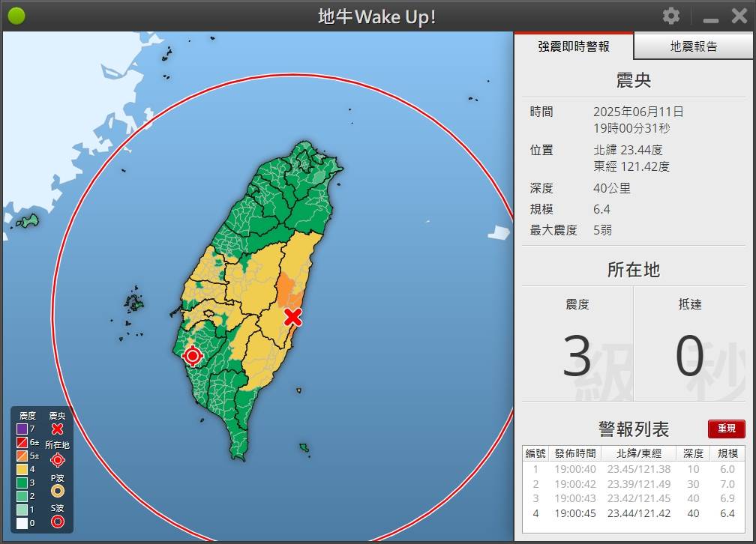Click the red 重現 replay button

point(727,429)
